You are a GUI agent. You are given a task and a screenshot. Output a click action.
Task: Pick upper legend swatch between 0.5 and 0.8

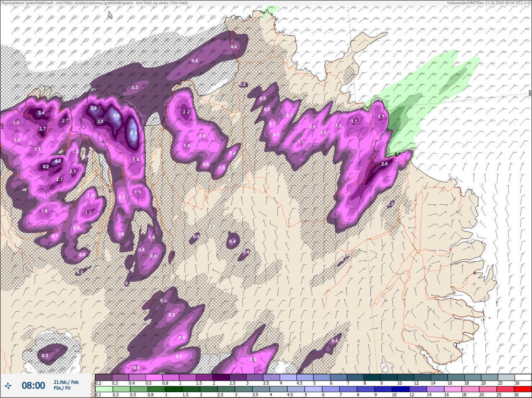point(154,377)
